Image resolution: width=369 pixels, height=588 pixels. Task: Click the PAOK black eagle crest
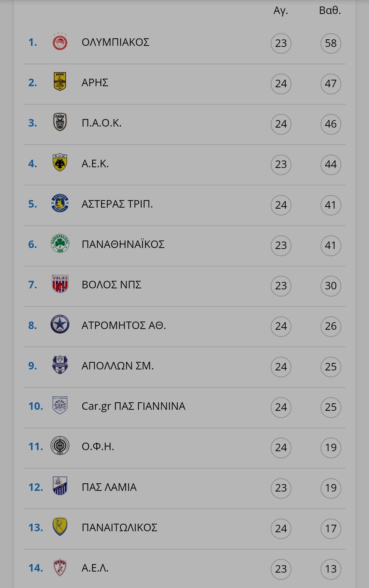pyautogui.click(x=60, y=122)
